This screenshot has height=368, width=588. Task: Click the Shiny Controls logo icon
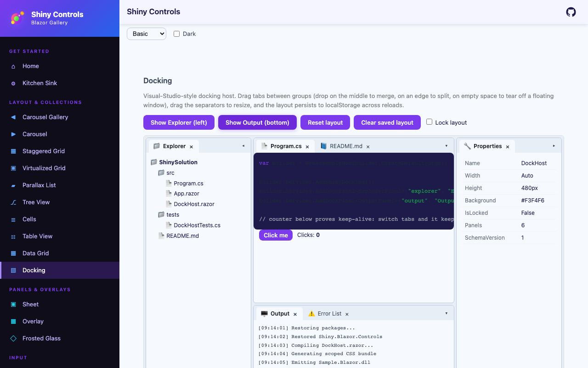coord(17,18)
